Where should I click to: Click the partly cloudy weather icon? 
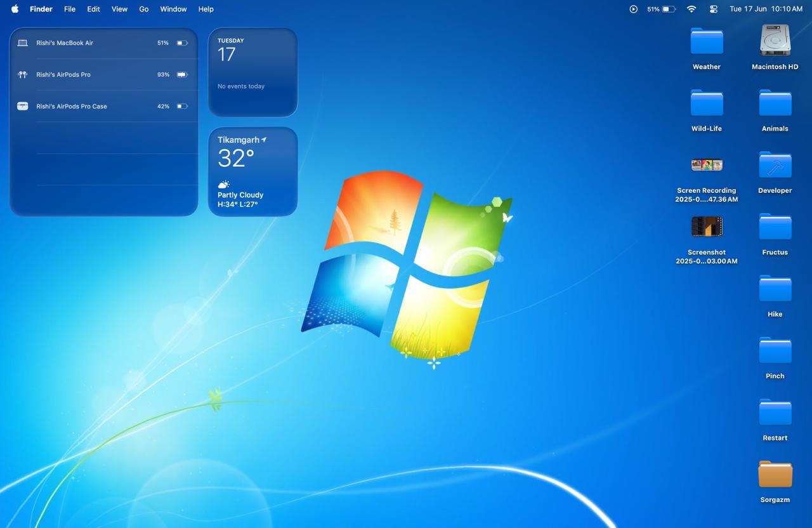[223, 185]
